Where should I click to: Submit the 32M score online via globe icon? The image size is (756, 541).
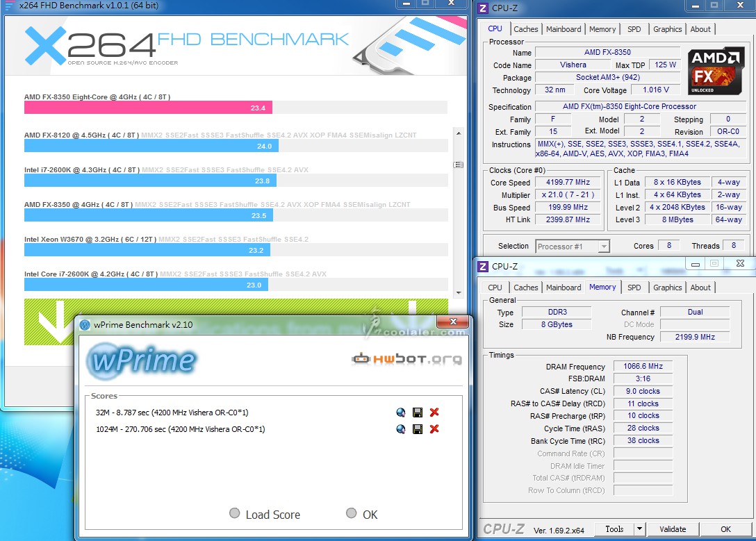pyautogui.click(x=401, y=413)
